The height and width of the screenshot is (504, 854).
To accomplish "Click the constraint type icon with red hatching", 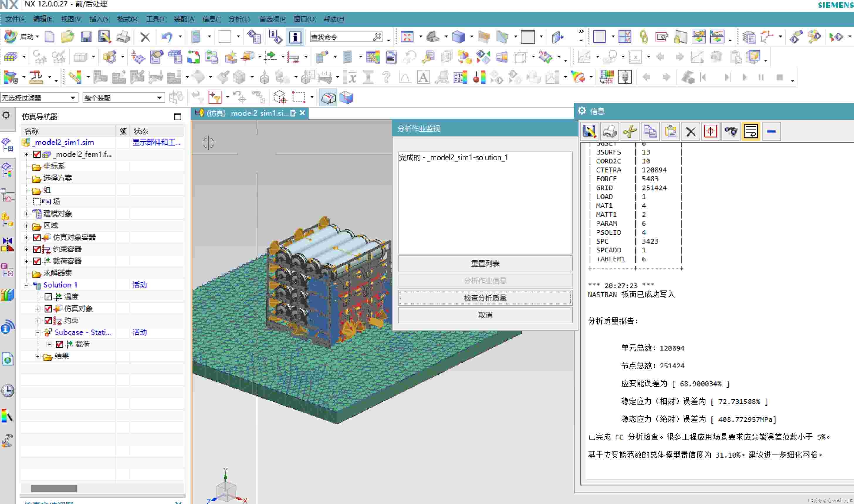I will (x=292, y=57).
